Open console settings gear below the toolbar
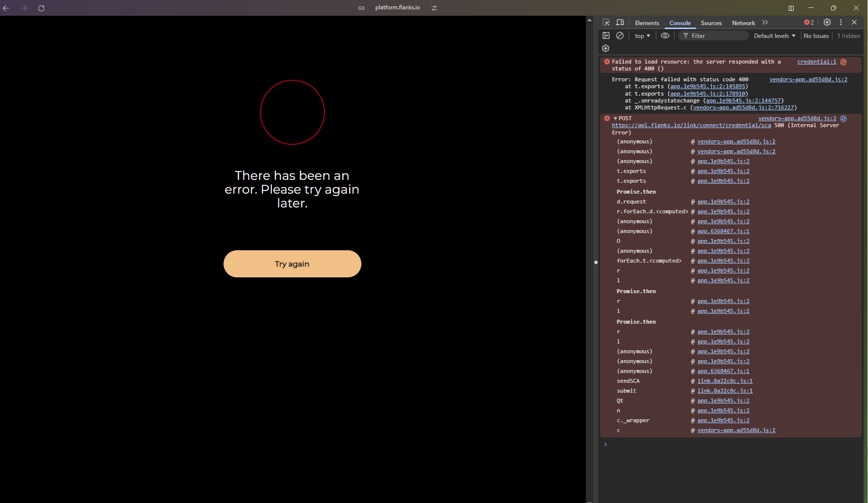This screenshot has width=868, height=503. tap(606, 48)
